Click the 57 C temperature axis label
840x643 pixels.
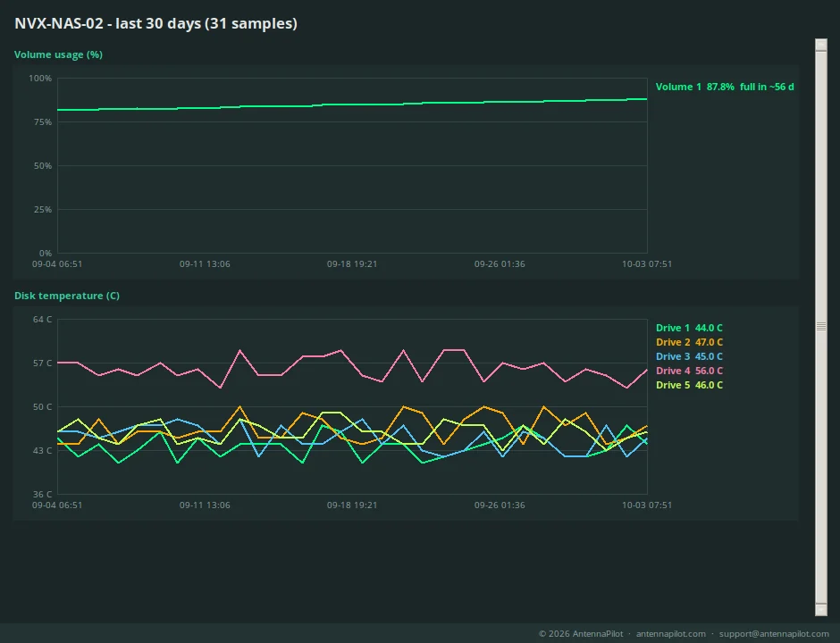coord(42,363)
